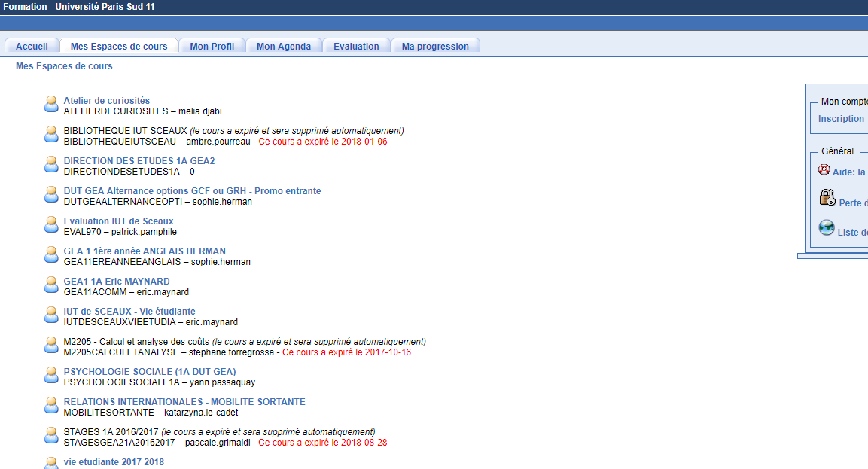
Task: Click code line 'DUTGEAALTERNANCEOPTI – sophie.herman'
Action: tap(158, 202)
